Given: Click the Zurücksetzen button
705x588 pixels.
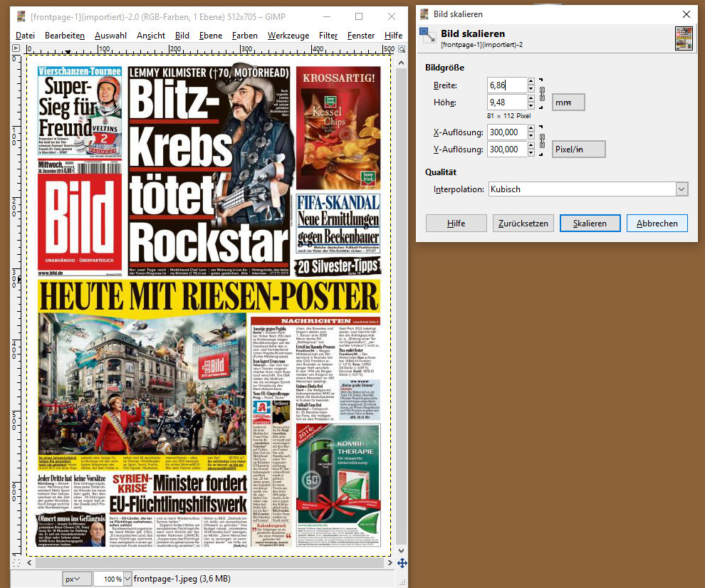Looking at the screenshot, I should tap(523, 224).
